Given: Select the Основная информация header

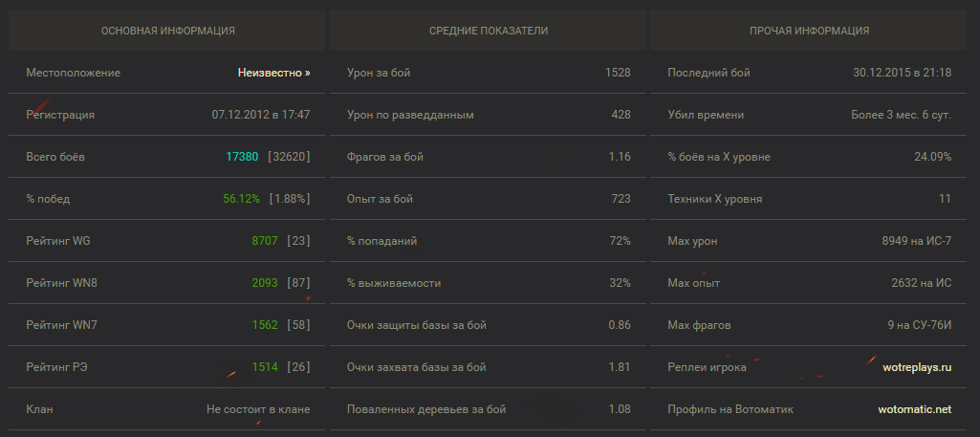Looking at the screenshot, I should pyautogui.click(x=167, y=31).
